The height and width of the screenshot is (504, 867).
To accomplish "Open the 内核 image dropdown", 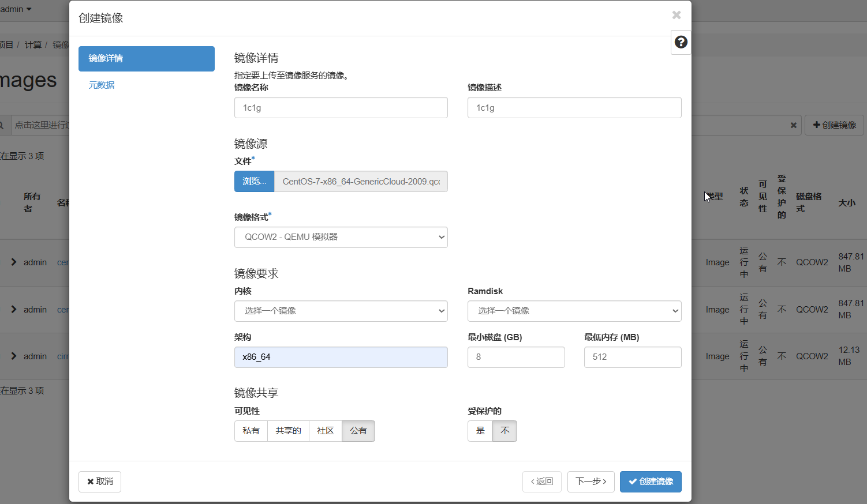I will point(341,311).
